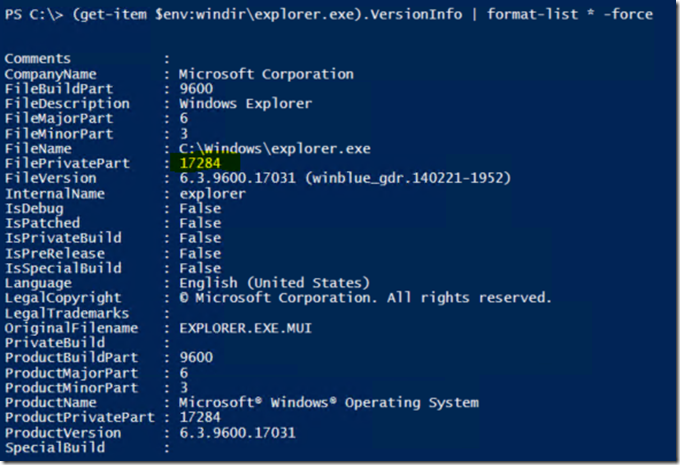This screenshot has width=680, height=465.
Task: Click the InternalName value explorer
Action: pos(212,193)
